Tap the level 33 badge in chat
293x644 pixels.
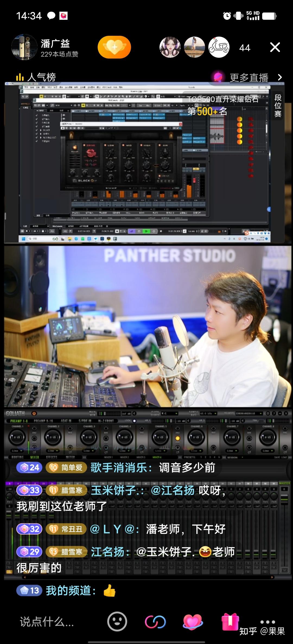pyautogui.click(x=29, y=490)
